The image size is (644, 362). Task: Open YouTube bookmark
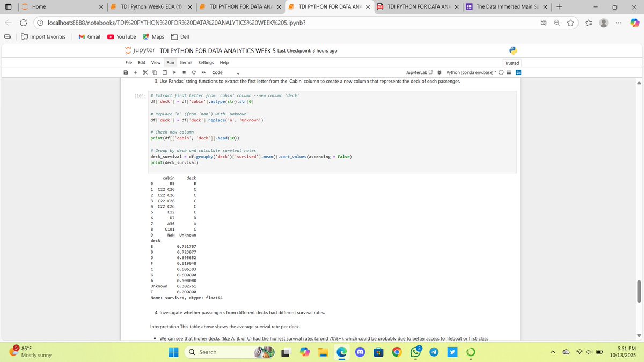[121, 36]
